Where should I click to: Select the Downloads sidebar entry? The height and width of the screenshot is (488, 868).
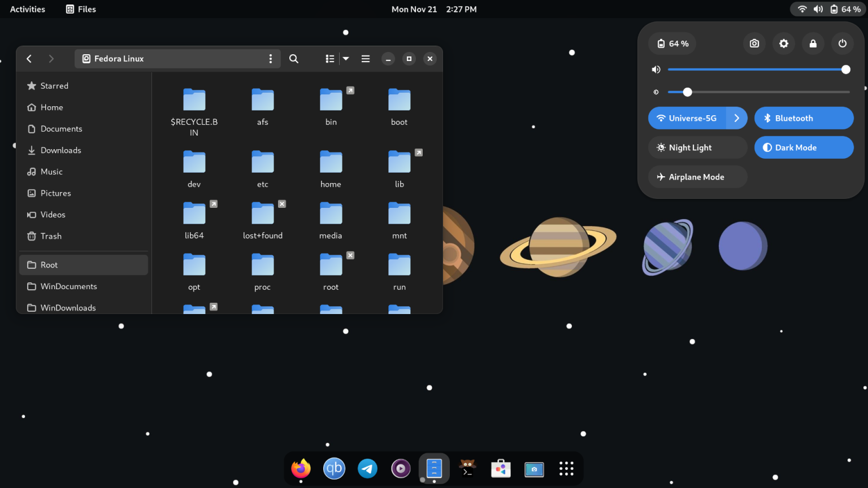pyautogui.click(x=60, y=150)
